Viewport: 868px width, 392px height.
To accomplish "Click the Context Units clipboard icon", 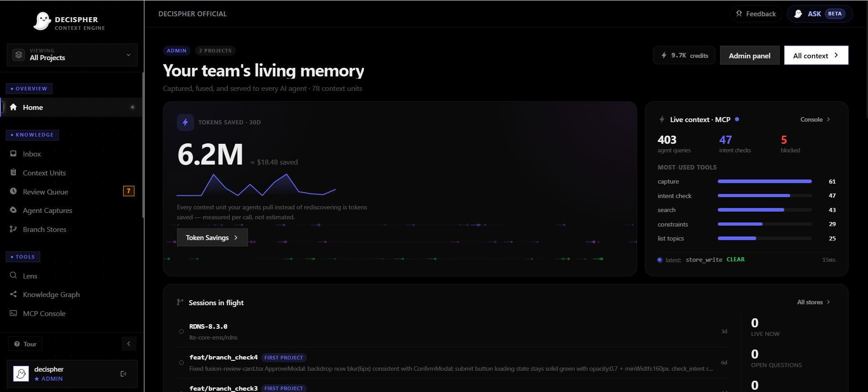I will pos(14,173).
